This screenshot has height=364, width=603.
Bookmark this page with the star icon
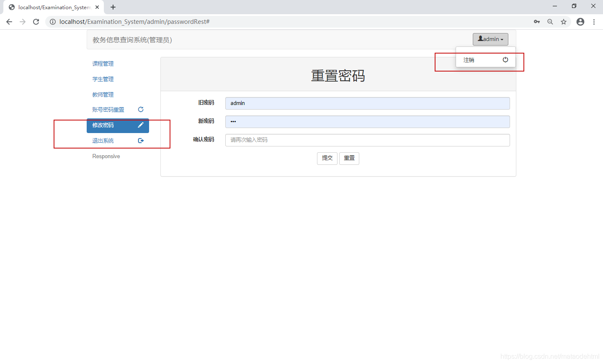564,22
